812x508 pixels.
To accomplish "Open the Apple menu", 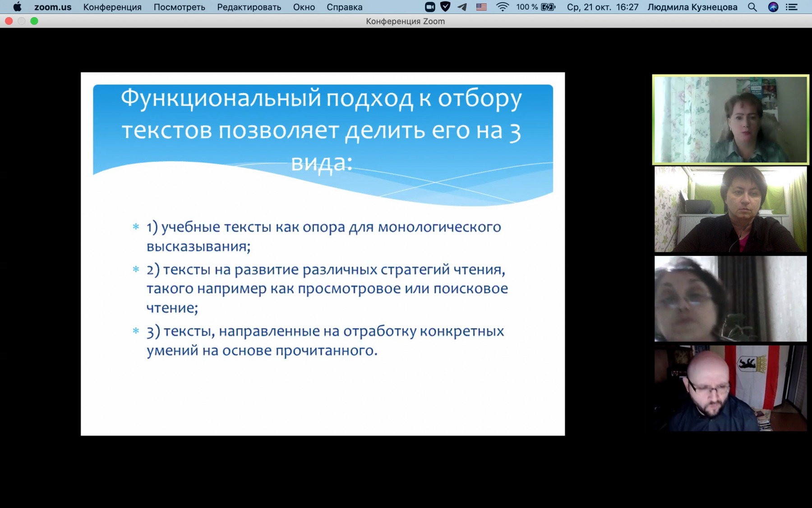I will click(x=17, y=7).
